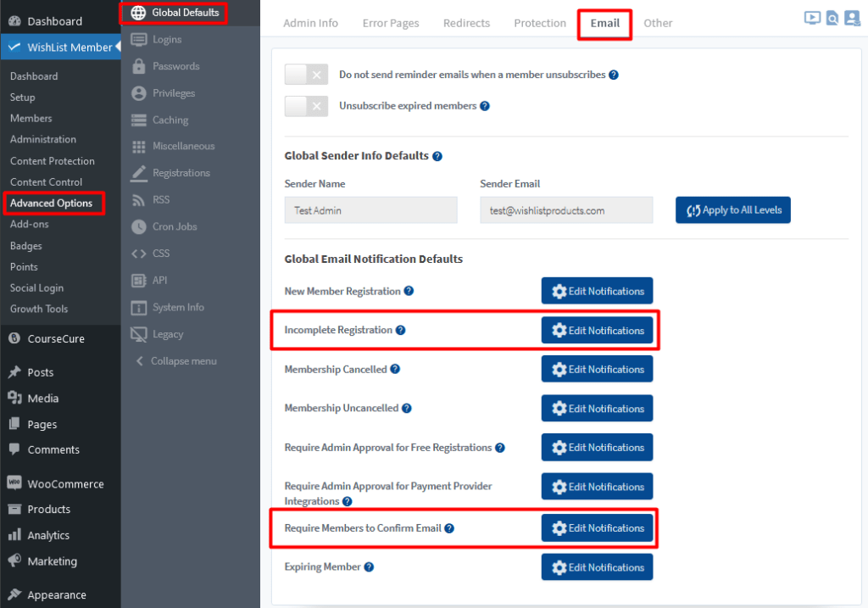Click the Registrations pencil icon
868x608 pixels.
pos(138,173)
